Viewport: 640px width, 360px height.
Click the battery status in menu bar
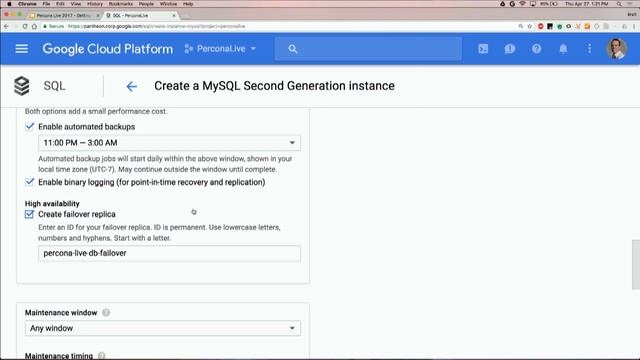click(549, 4)
